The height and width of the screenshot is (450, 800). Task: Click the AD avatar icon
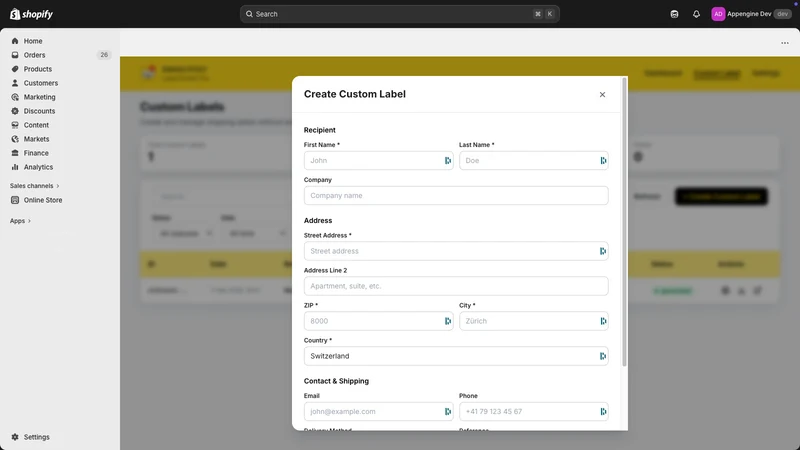718,14
